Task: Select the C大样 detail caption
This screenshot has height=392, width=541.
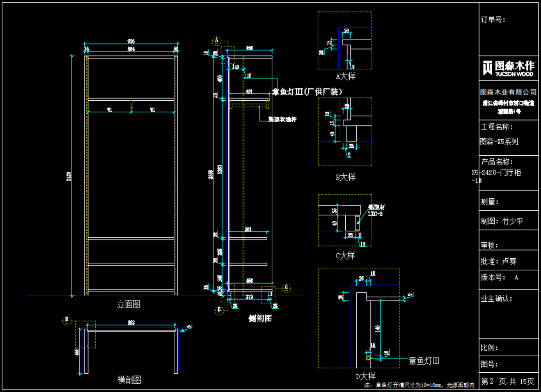Action: [345, 256]
